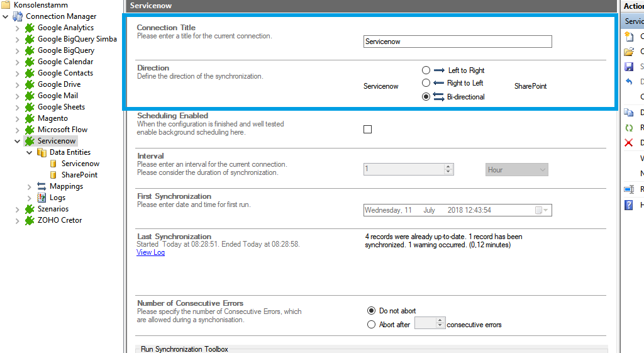This screenshot has width=644, height=353.
Task: Select Abort after consecutive errors option
Action: tap(372, 325)
